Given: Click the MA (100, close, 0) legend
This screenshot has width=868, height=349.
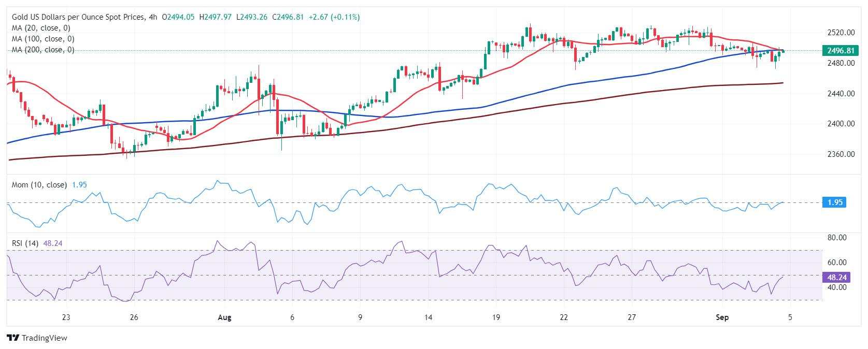Looking at the screenshot, I should tap(43, 39).
